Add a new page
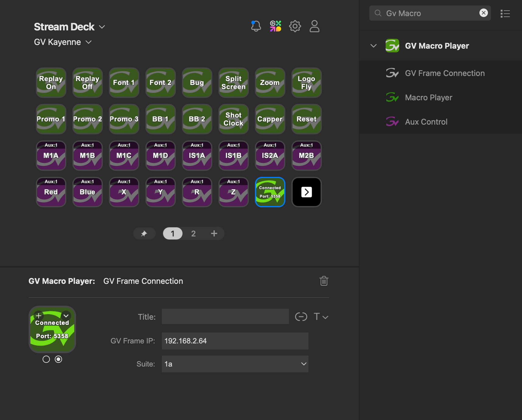This screenshot has width=522, height=420. (x=214, y=233)
